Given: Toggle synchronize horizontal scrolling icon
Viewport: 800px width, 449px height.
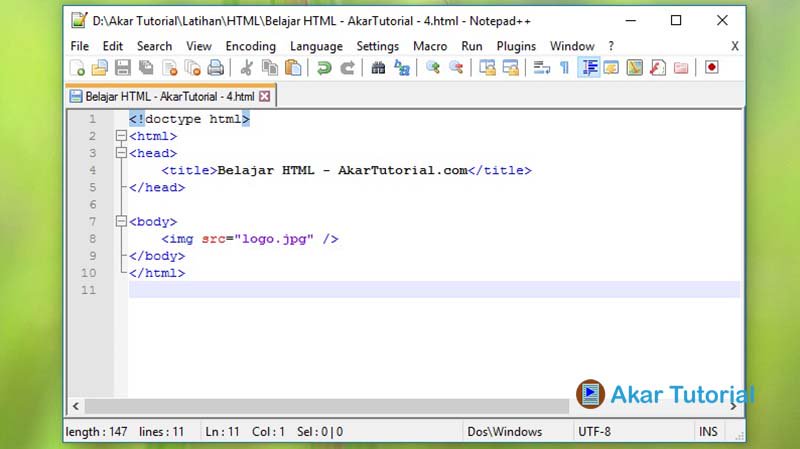Looking at the screenshot, I should 511,68.
